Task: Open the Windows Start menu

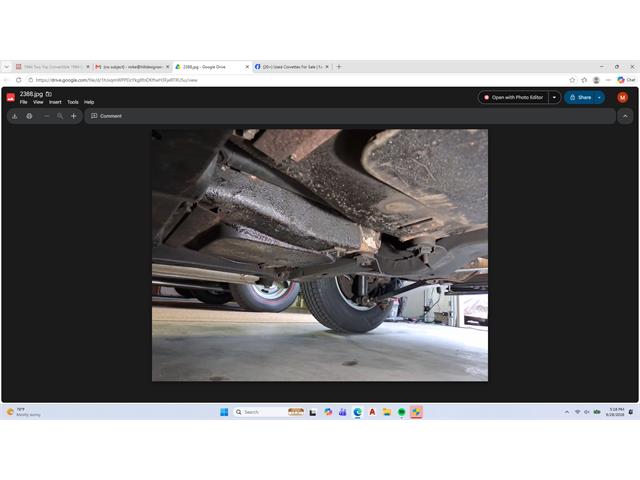Action: pos(224,412)
